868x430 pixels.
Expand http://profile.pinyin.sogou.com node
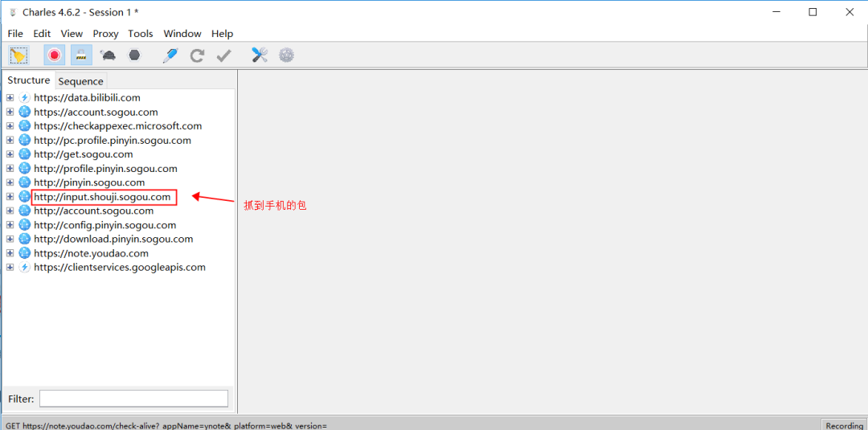pos(10,168)
